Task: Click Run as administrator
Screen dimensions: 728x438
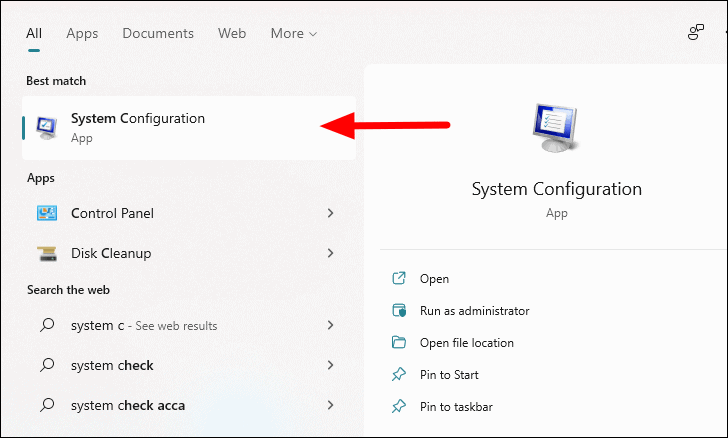Action: 474,311
